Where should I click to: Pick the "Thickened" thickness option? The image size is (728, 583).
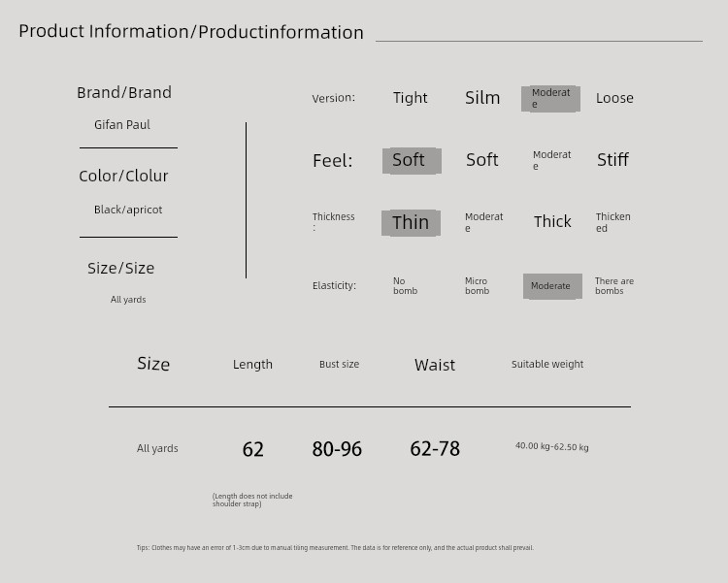pyautogui.click(x=612, y=222)
